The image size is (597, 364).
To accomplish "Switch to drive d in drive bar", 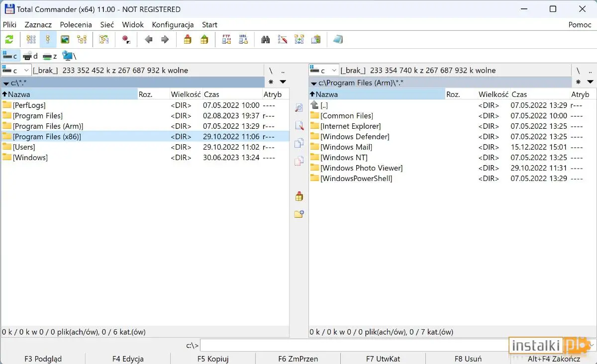I will 30,56.
